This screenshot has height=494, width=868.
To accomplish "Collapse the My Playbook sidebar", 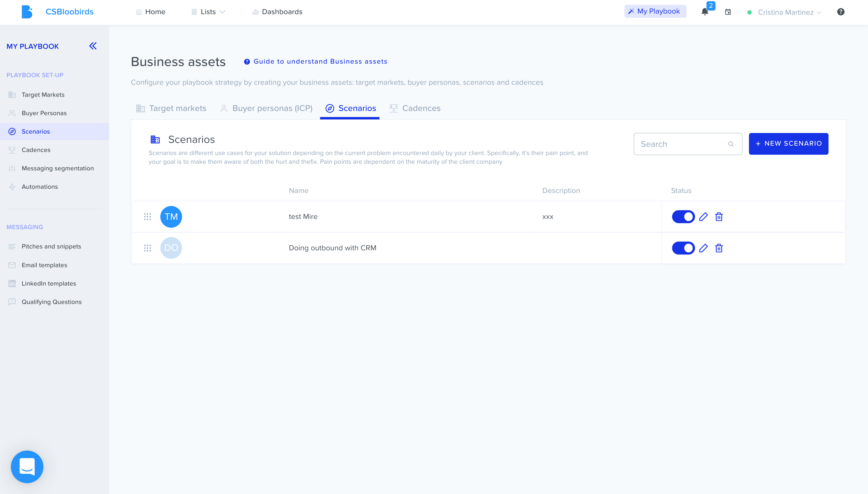I will point(93,46).
